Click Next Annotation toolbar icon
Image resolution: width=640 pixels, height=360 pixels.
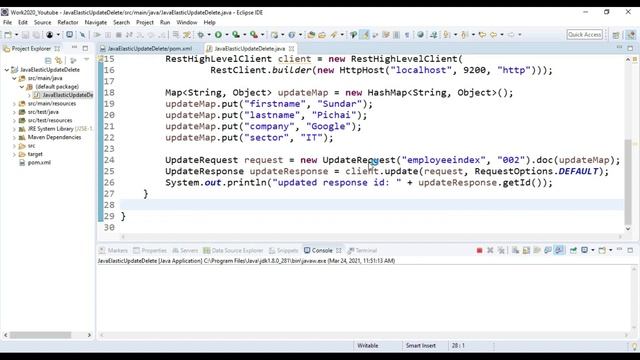[447, 35]
